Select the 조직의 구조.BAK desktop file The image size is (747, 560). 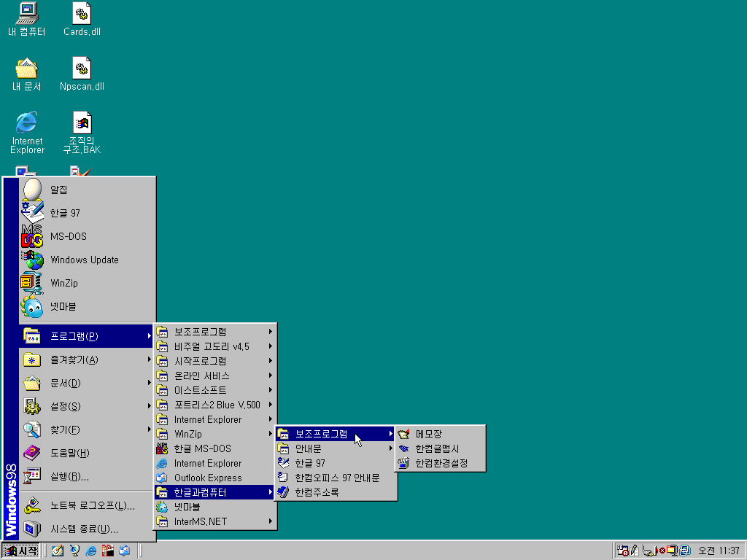point(82,133)
